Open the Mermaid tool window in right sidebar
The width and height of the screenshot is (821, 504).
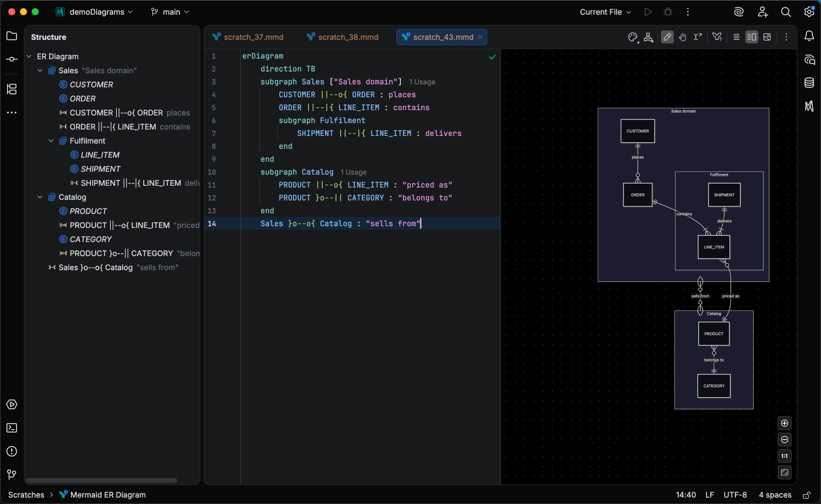pyautogui.click(x=809, y=106)
